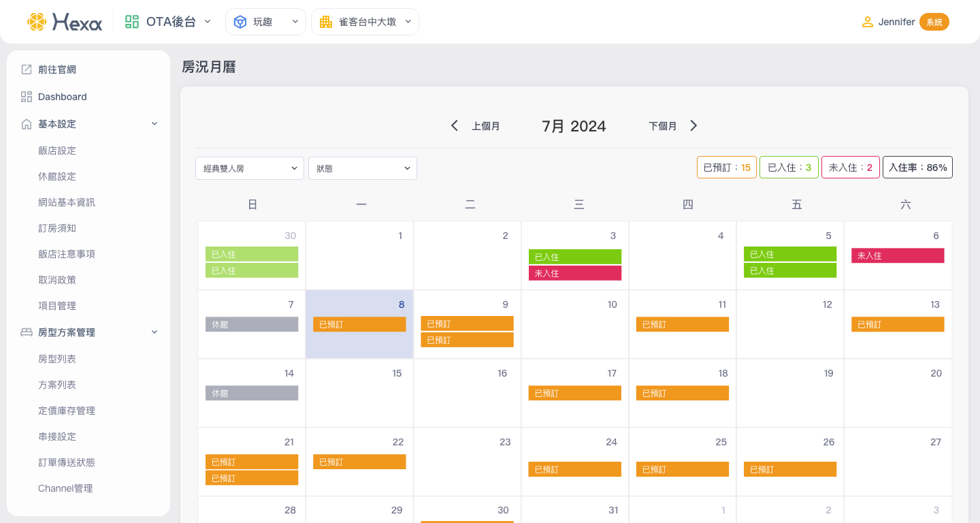Screen dimensions: 980x523
Task: Click the OTA後台 grid icon
Action: point(132,22)
